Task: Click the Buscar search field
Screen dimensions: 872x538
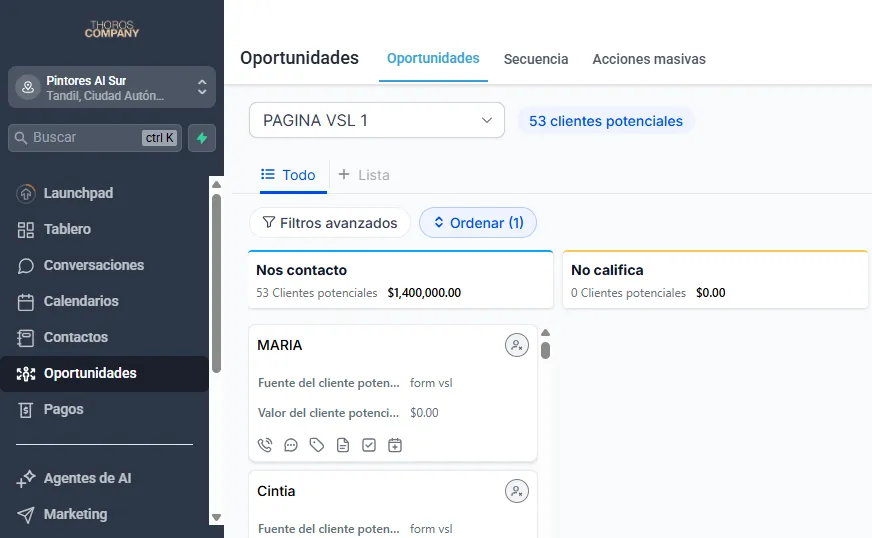Action: tap(95, 138)
